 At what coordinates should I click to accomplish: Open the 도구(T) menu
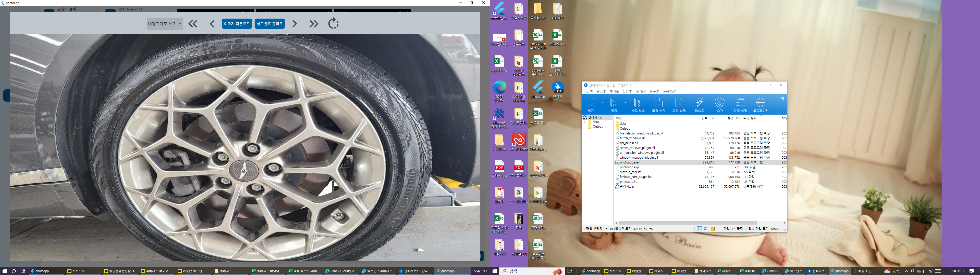coord(654,92)
